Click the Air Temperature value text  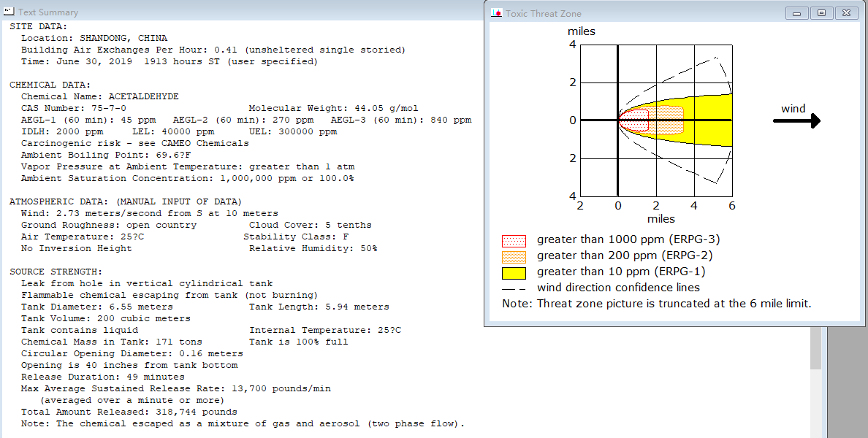(x=83, y=237)
